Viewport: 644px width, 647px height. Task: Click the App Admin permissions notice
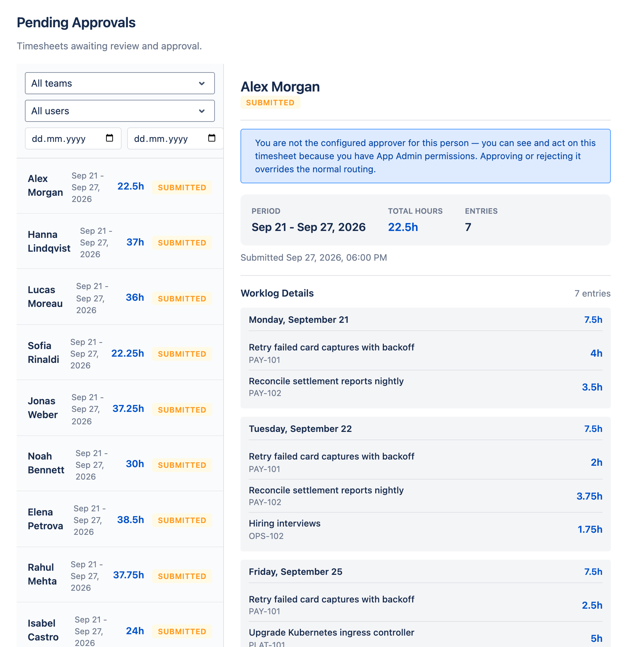426,156
